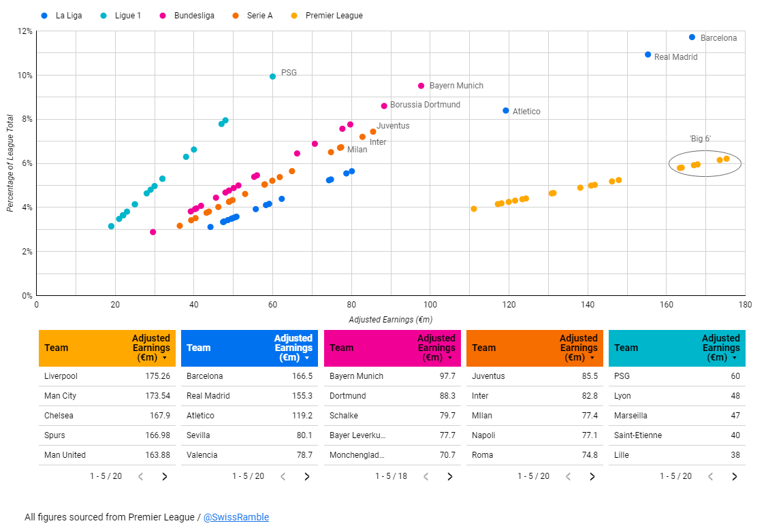766x532 pixels.
Task: Open sort arrow on blue Adjusted Earnings header
Action: point(307,358)
